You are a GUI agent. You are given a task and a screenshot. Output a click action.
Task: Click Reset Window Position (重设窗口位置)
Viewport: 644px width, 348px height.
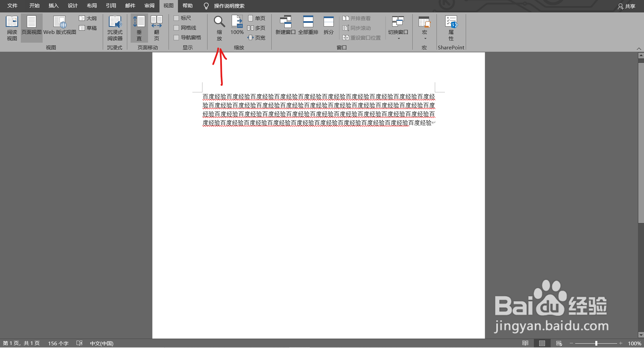coord(362,38)
